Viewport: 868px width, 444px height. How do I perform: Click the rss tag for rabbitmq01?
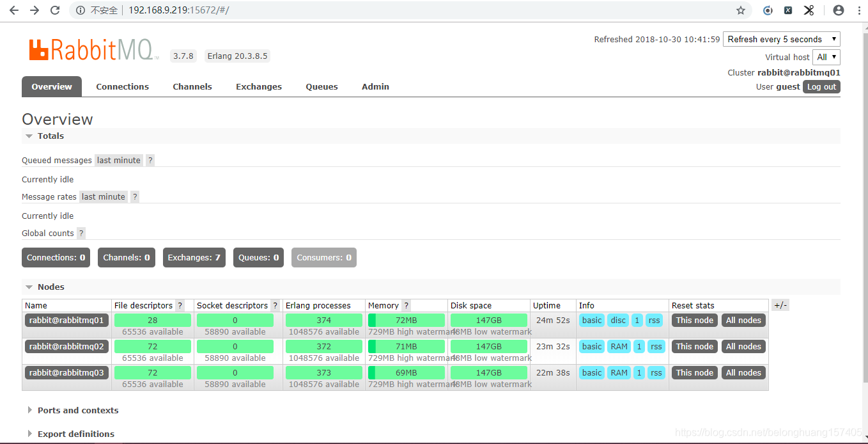tap(655, 320)
